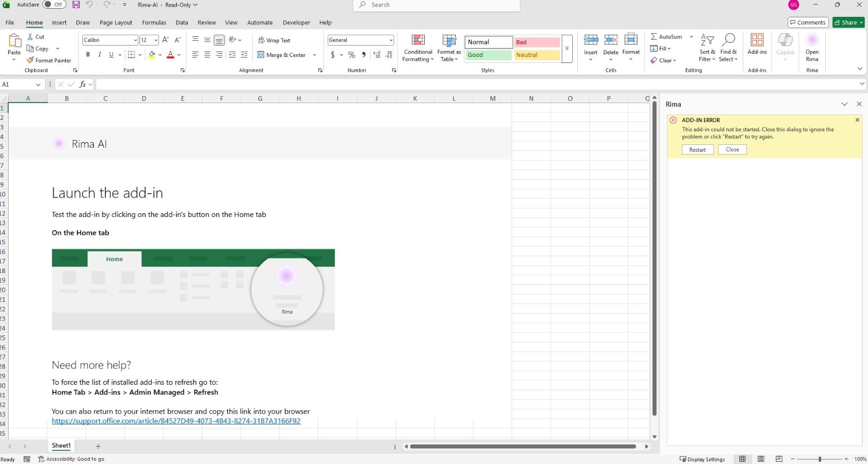Apply the Good cell style
868x464 pixels.
coord(488,55)
